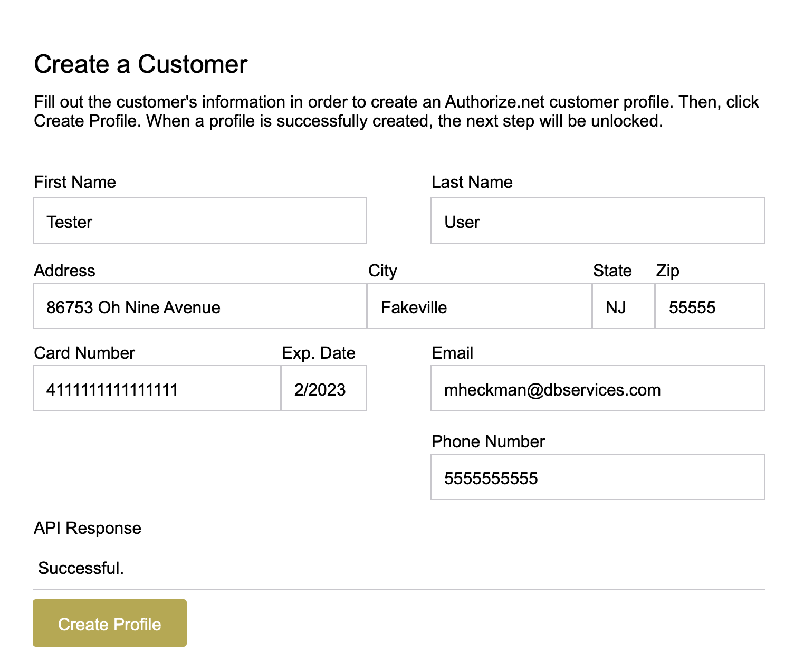The image size is (804, 672).
Task: Select the Last Name field with User
Action: point(598,220)
